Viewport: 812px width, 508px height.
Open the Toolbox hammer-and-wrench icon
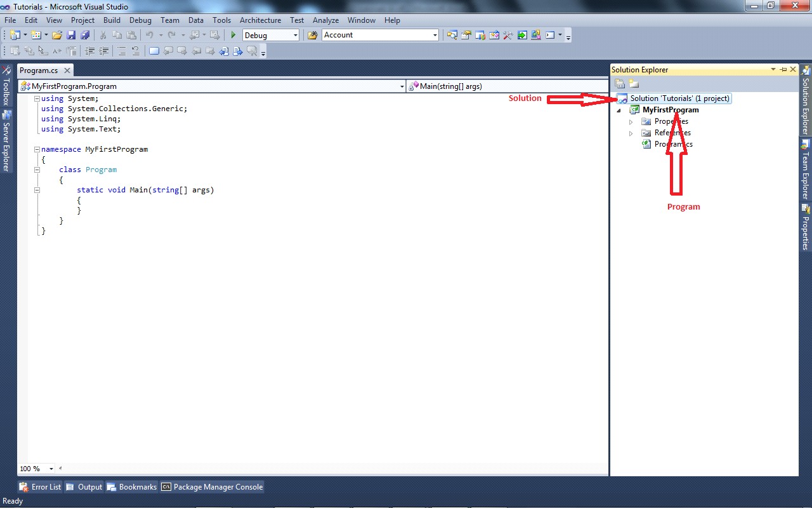[x=507, y=35]
